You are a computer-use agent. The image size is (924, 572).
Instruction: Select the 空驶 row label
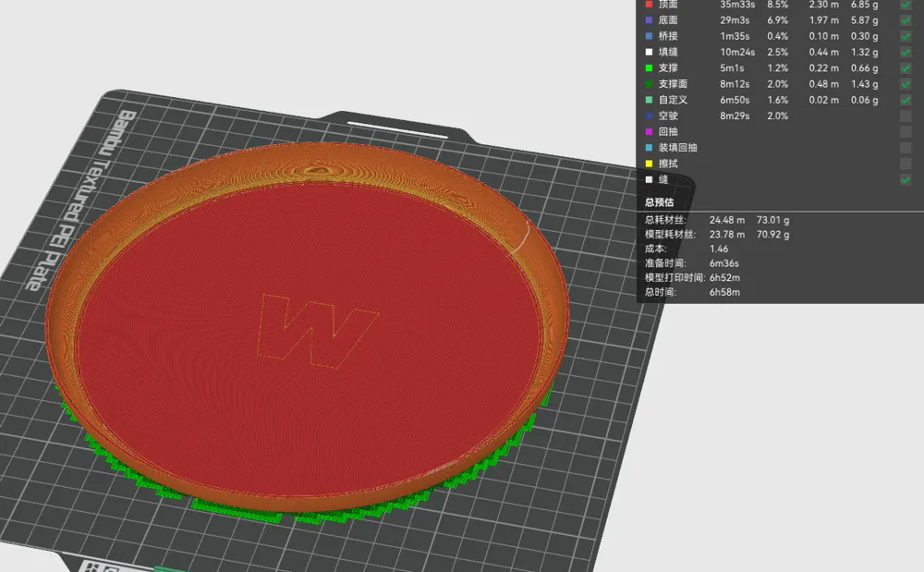click(x=668, y=116)
